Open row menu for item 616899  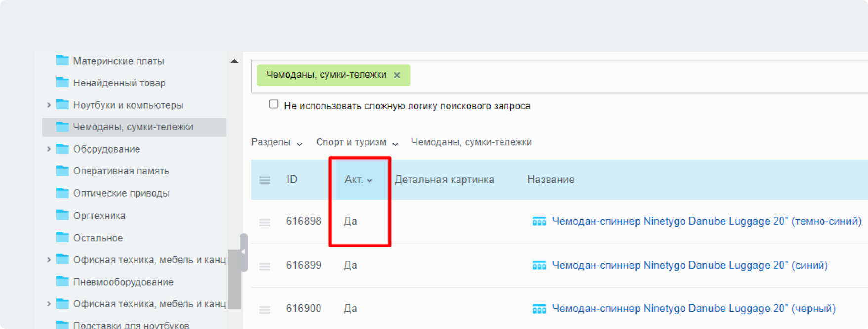pyautogui.click(x=265, y=266)
